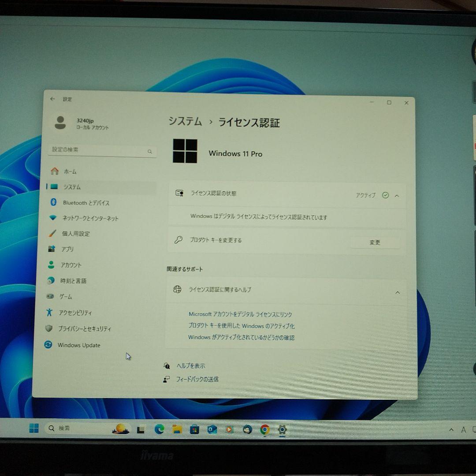Click the 変更 product key button
Viewport: 476px width, 476px height.
pyautogui.click(x=375, y=242)
